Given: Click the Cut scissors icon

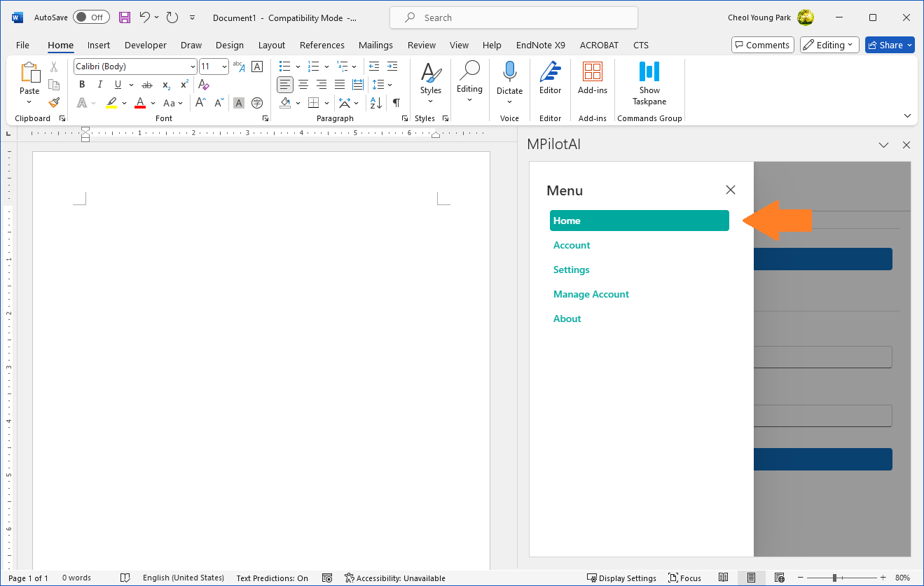Looking at the screenshot, I should coord(54,68).
